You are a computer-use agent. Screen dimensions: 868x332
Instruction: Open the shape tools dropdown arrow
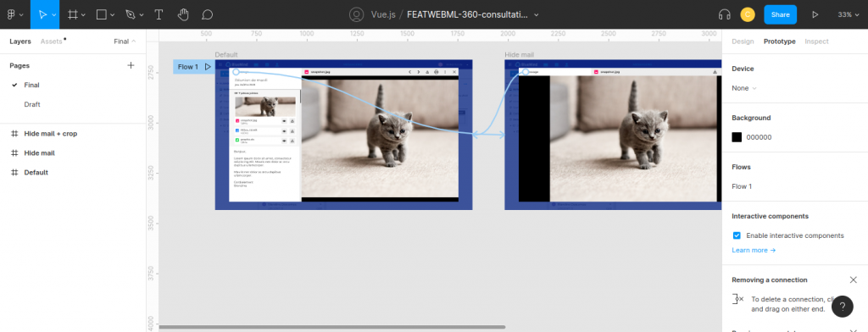[x=113, y=15]
